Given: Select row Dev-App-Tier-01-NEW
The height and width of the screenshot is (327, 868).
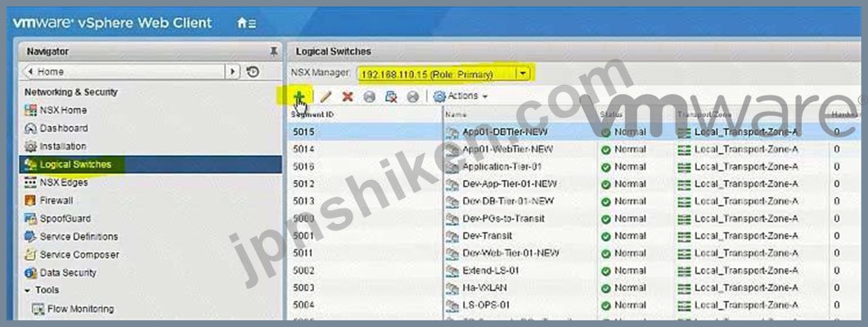Looking at the screenshot, I should point(573,184).
